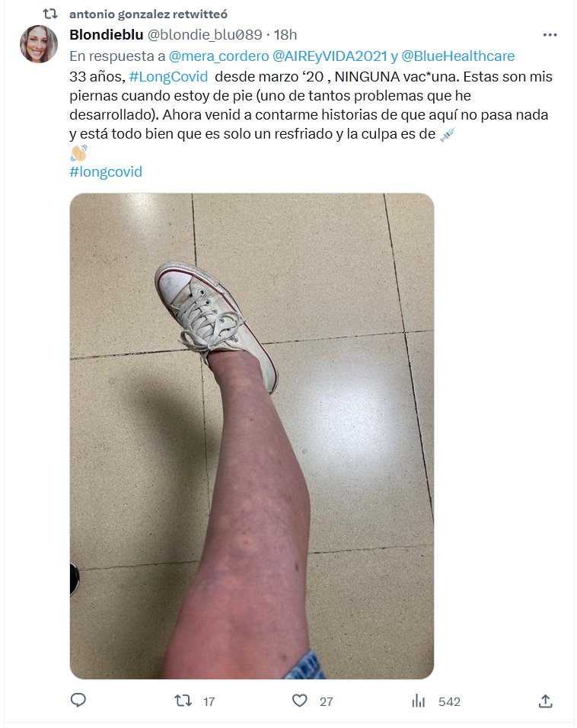Click the retweet arrows icon beside antonio gonzalez

point(50,14)
